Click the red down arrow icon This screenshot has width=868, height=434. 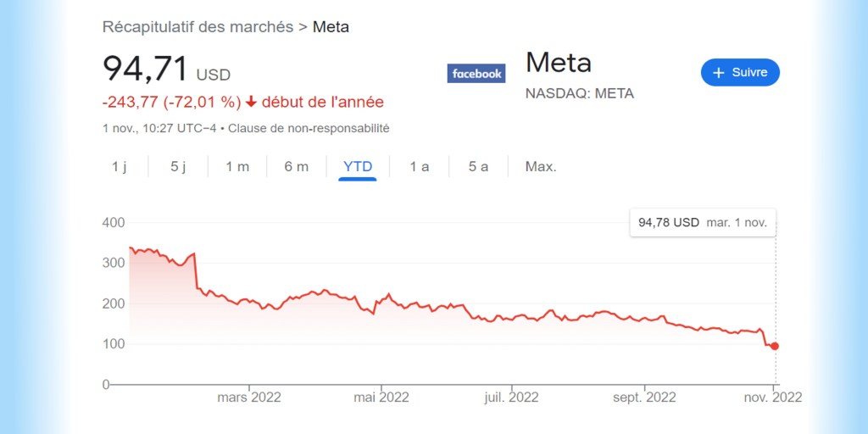click(251, 102)
